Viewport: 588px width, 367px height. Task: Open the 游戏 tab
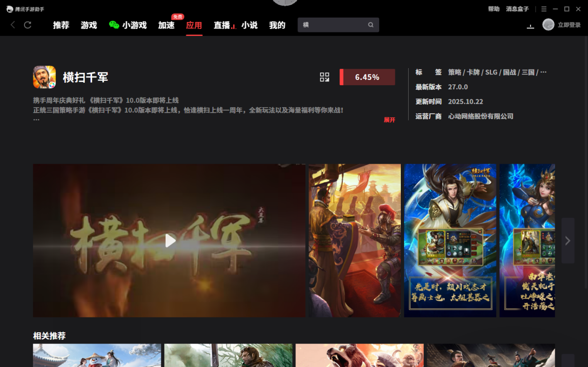pyautogui.click(x=89, y=25)
